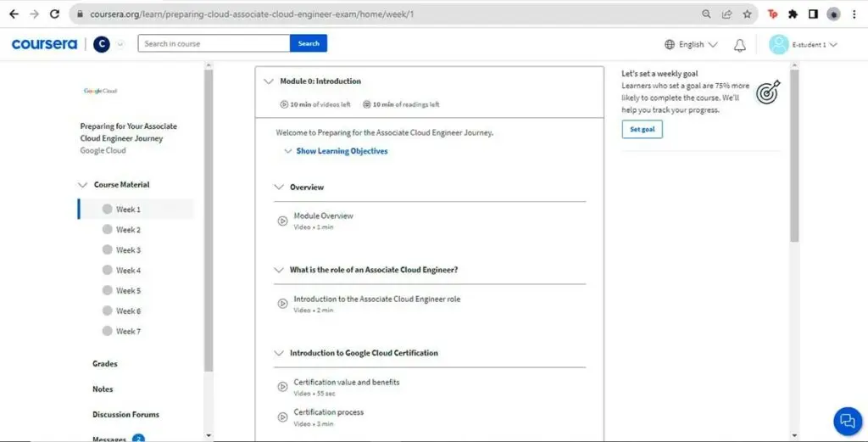Open the Chrome profile avatar
This screenshot has width=868, height=442.
[x=834, y=14]
